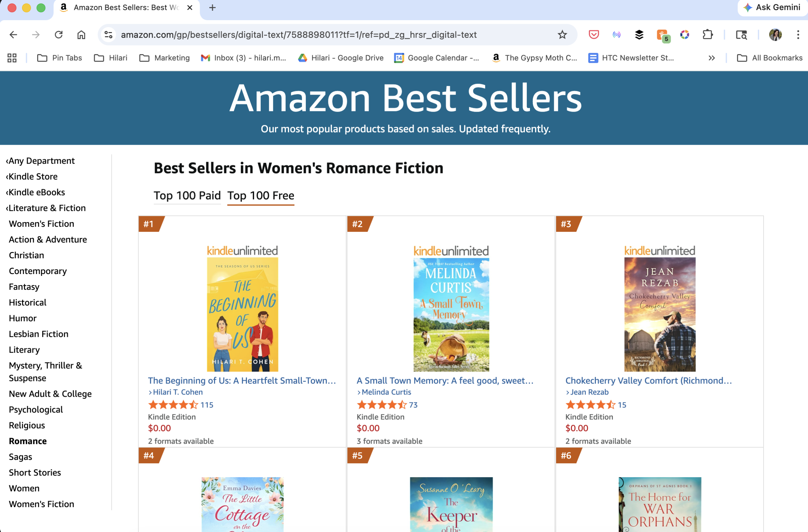Open the Chrome three-dot menu
This screenshot has height=532, width=808.
[x=798, y=35]
